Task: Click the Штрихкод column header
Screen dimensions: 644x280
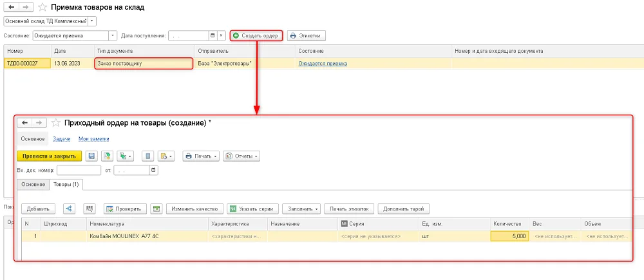Action: 63,224
